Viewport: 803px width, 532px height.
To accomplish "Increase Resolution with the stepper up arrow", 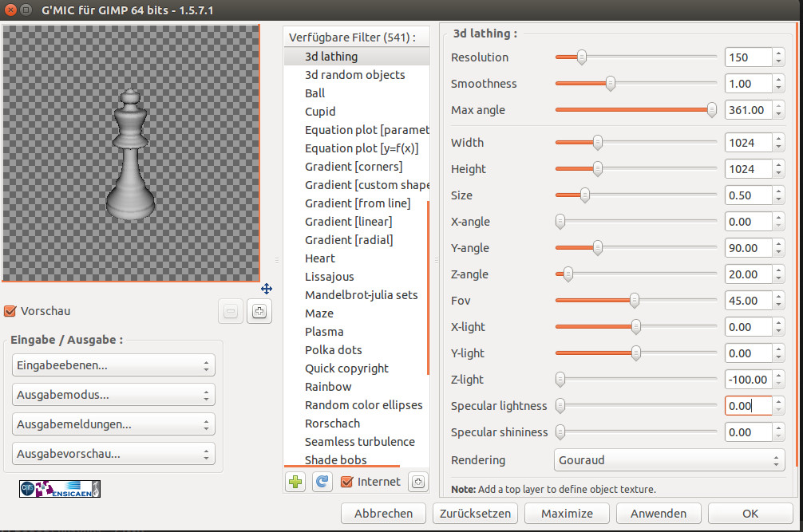I will coord(778,53).
